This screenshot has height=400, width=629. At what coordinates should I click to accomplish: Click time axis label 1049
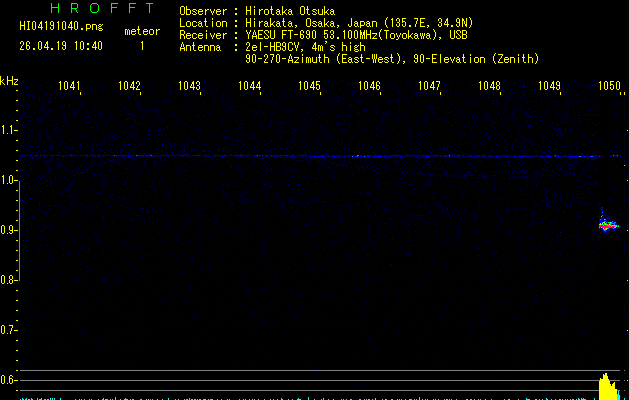point(550,85)
